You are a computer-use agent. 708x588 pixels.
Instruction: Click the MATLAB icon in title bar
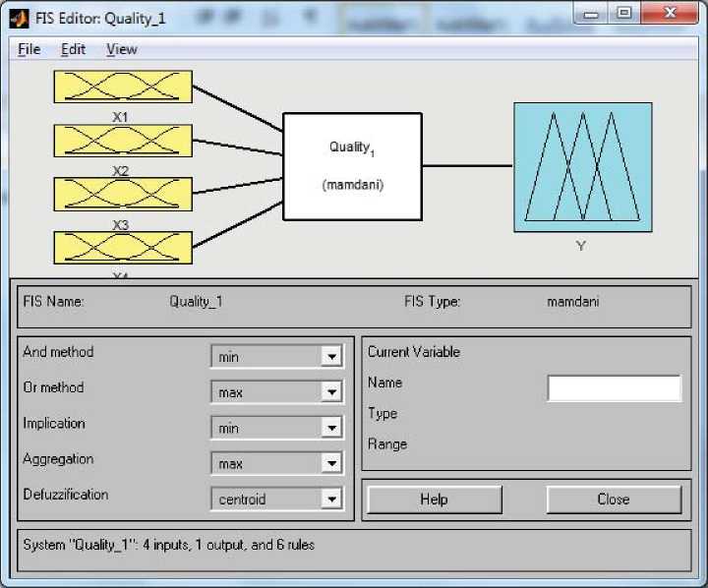pyautogui.click(x=19, y=18)
